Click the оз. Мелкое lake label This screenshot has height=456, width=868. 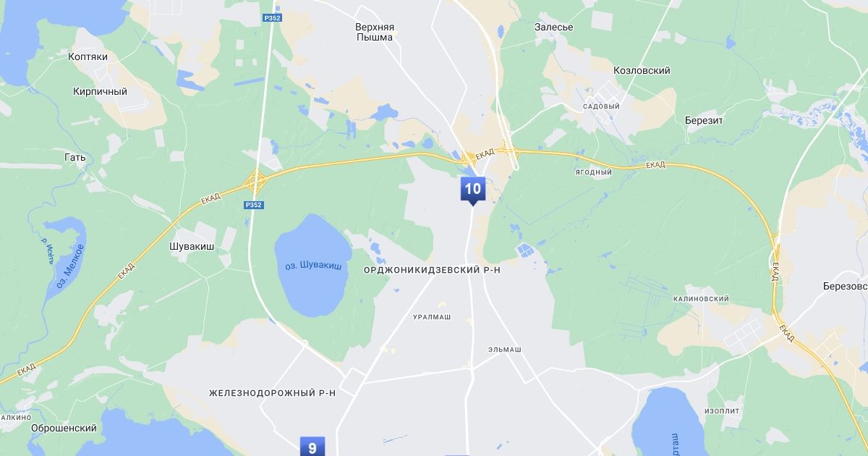pos(70,266)
